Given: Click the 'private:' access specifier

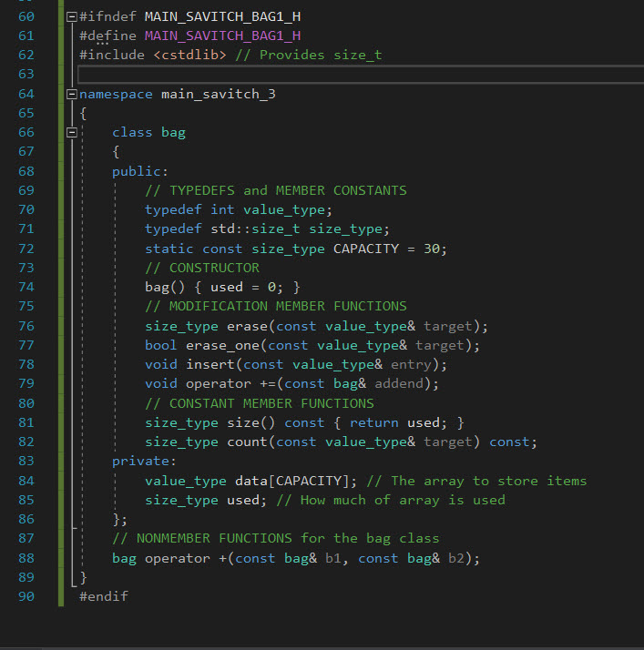Looking at the screenshot, I should [x=144, y=461].
